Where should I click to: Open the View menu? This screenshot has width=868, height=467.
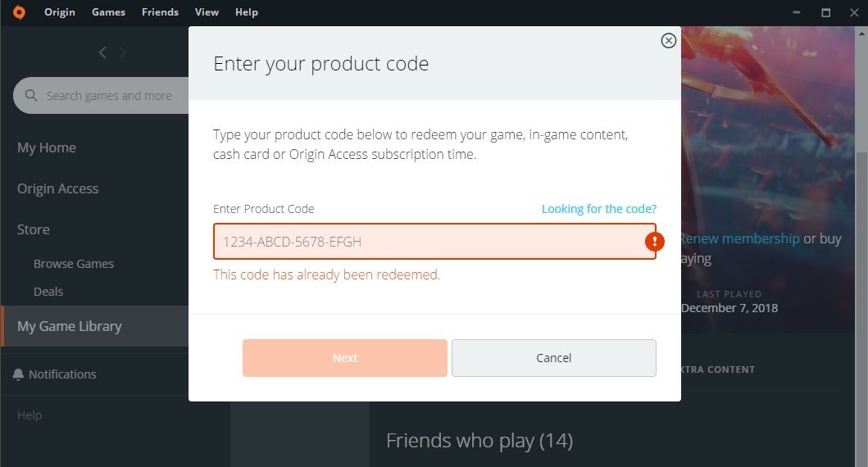pos(207,12)
